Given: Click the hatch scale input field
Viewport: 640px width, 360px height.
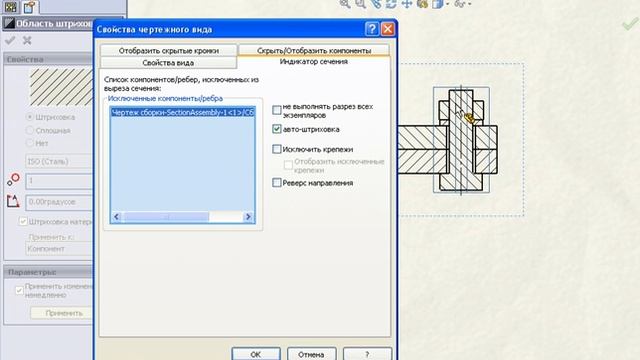Looking at the screenshot, I should pyautogui.click(x=59, y=181).
